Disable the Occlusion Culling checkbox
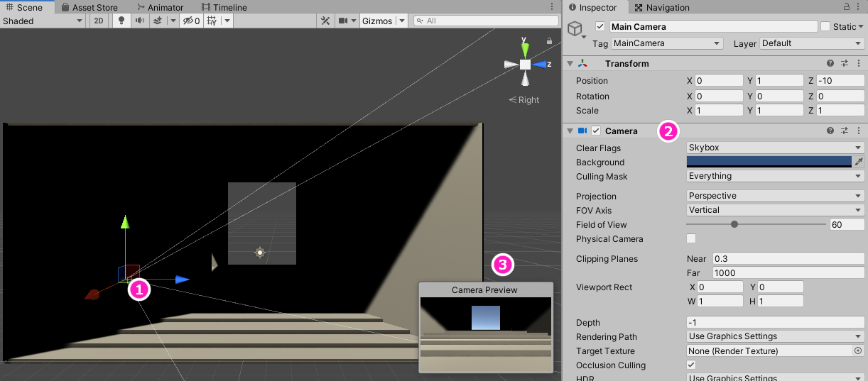 coord(691,365)
